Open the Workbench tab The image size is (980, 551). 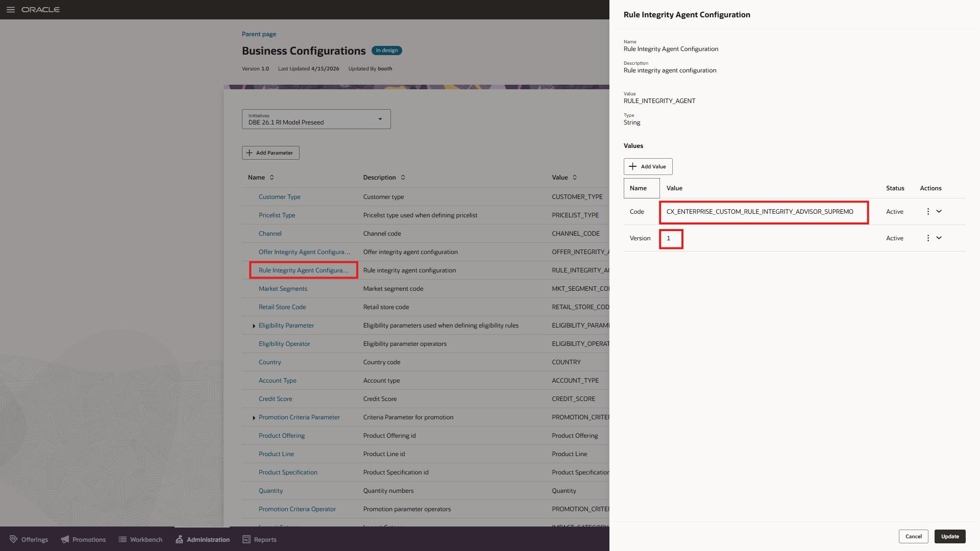(x=140, y=539)
